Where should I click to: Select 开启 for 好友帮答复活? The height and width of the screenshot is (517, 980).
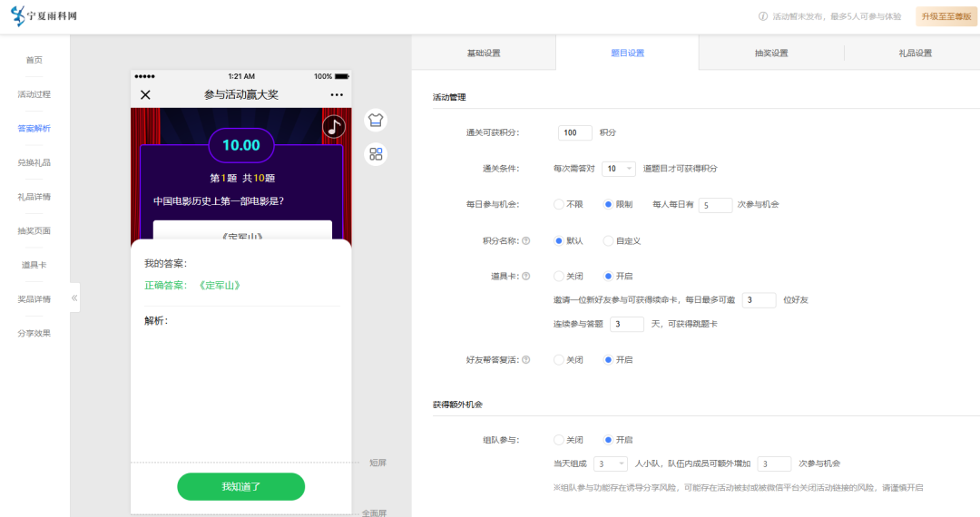pyautogui.click(x=618, y=360)
